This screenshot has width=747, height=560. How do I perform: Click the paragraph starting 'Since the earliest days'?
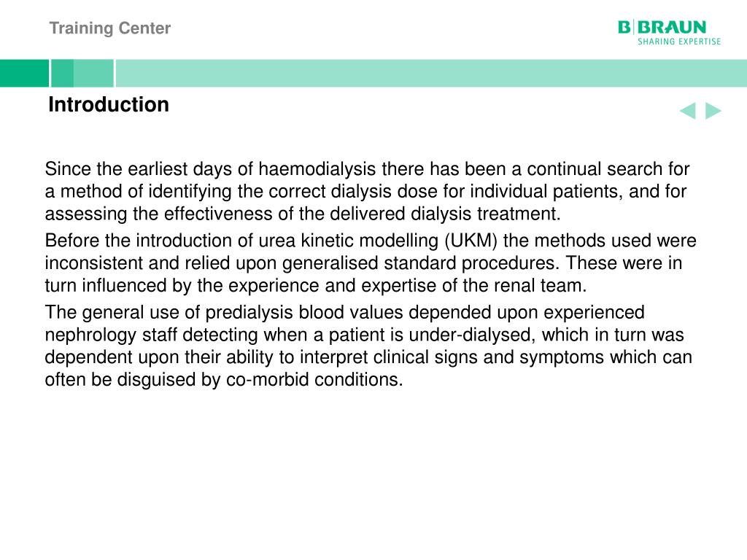coord(368,192)
